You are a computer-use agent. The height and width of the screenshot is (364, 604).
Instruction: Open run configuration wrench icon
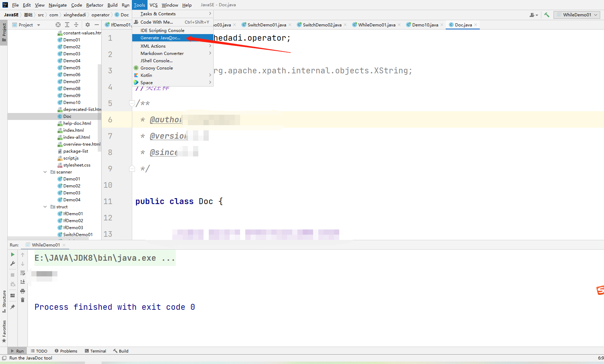[x=13, y=264]
